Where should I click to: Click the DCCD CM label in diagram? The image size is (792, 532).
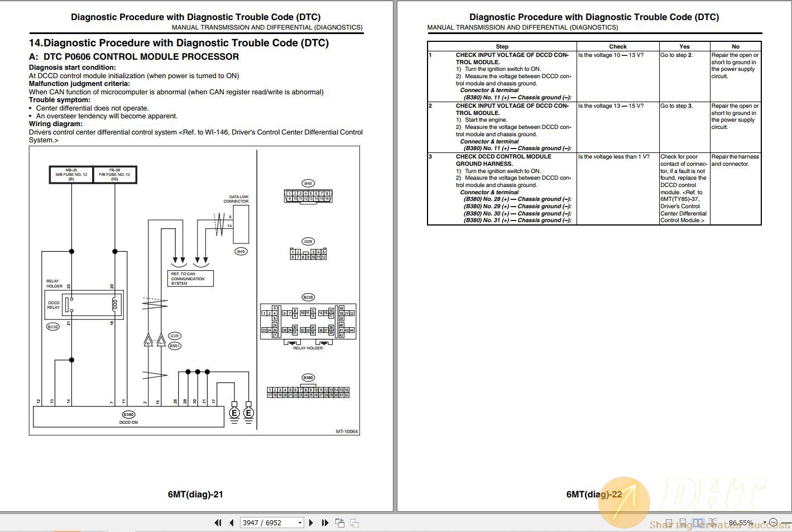[x=128, y=422]
